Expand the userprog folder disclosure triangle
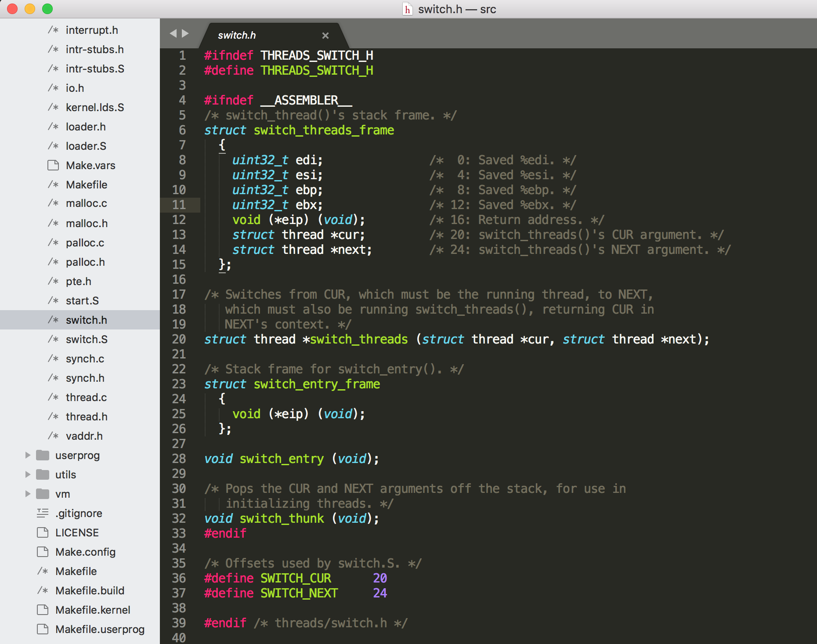Image resolution: width=817 pixels, height=644 pixels. (28, 455)
